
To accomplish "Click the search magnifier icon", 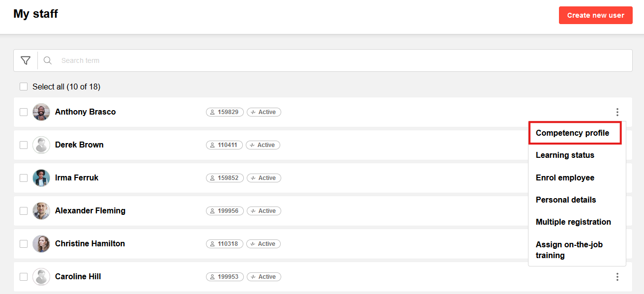I will coord(48,60).
